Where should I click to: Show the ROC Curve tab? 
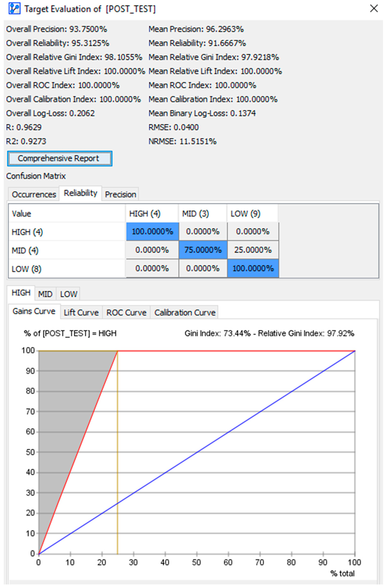coord(126,313)
